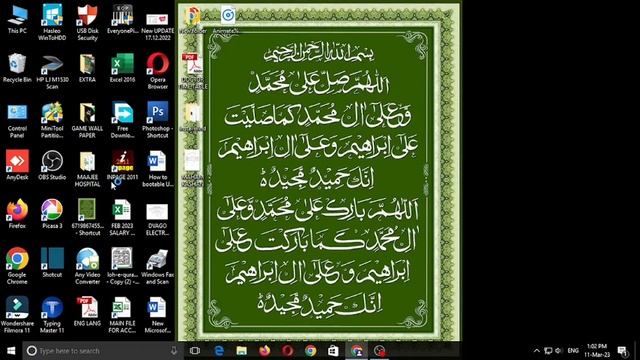Screen dimensions: 640x360
Task: Click the ENG language indicator
Action: coord(573,351)
